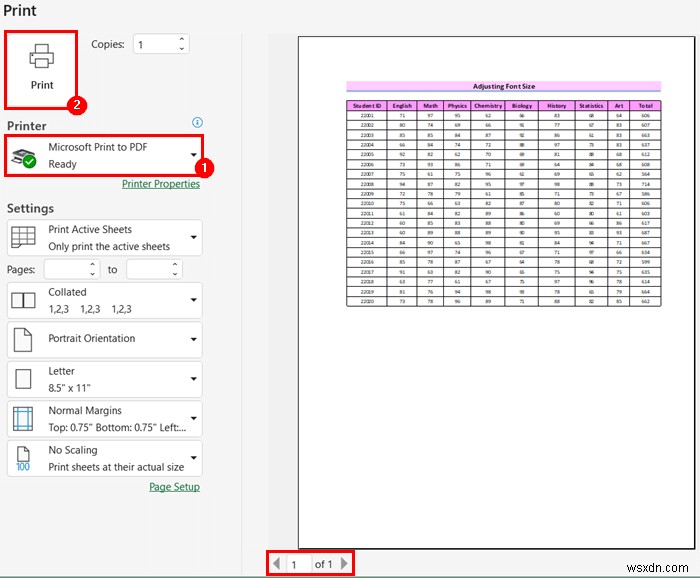
Task: Open the Collated options dropdown
Action: coord(104,300)
